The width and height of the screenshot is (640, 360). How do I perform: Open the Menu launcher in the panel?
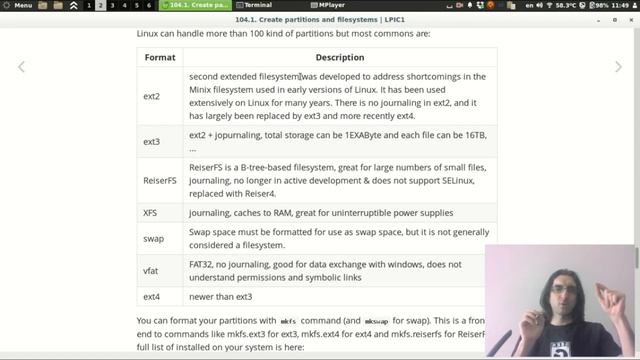pos(18,5)
